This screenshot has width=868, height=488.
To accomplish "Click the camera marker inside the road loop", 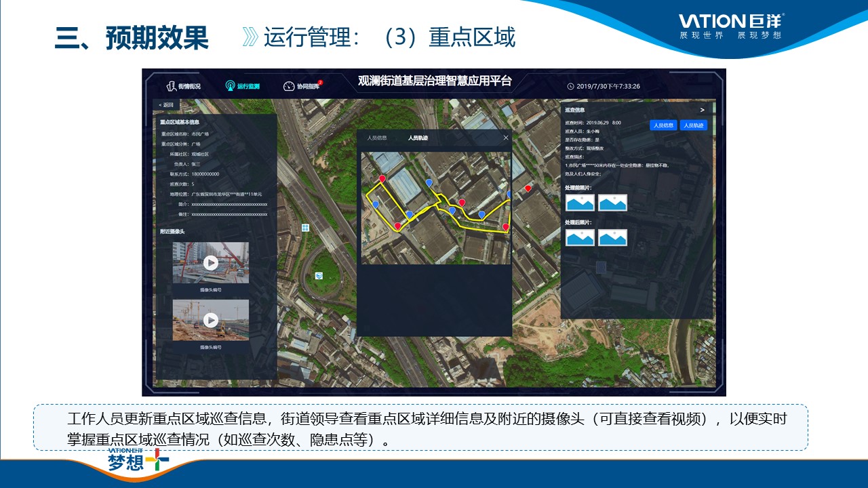I will [x=319, y=275].
